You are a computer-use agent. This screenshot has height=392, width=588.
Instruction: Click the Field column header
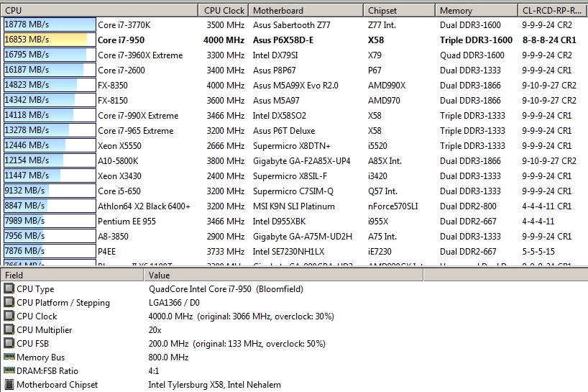[72, 275]
